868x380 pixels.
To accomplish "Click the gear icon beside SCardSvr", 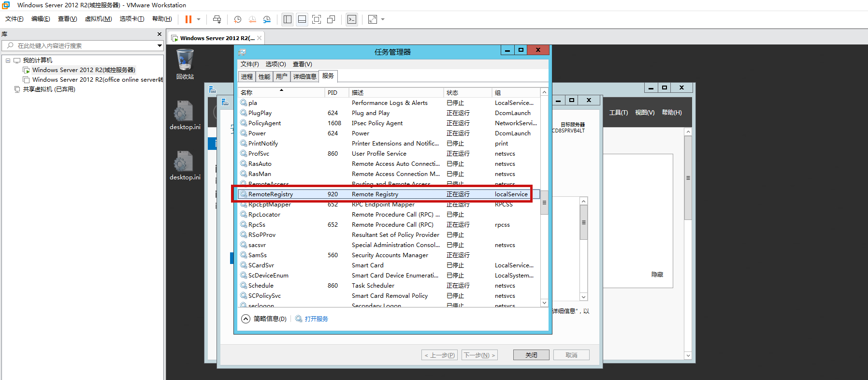I will 244,265.
